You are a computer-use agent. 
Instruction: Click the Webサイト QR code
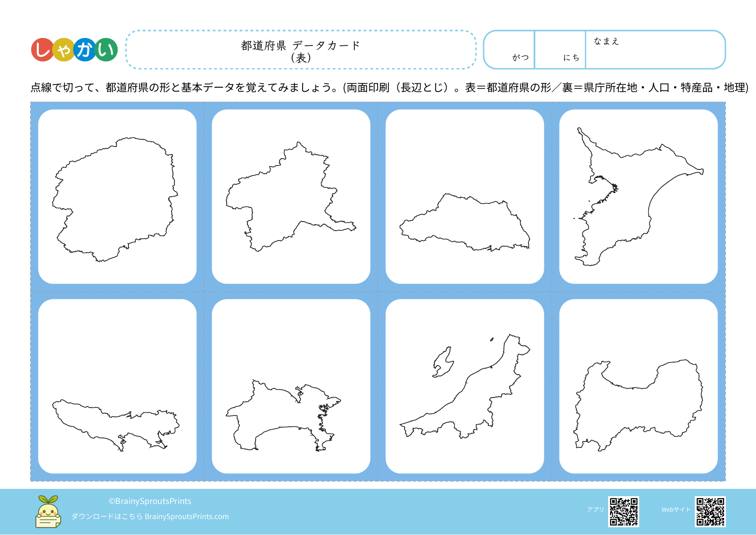[x=710, y=512]
